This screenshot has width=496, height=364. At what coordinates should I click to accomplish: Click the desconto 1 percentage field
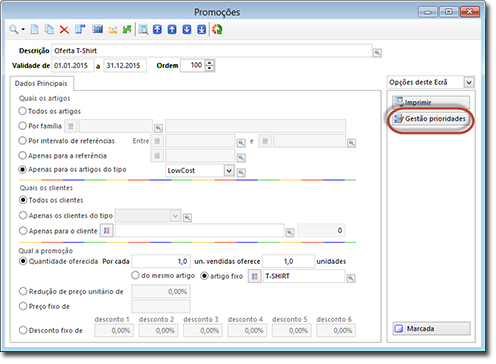tap(114, 330)
